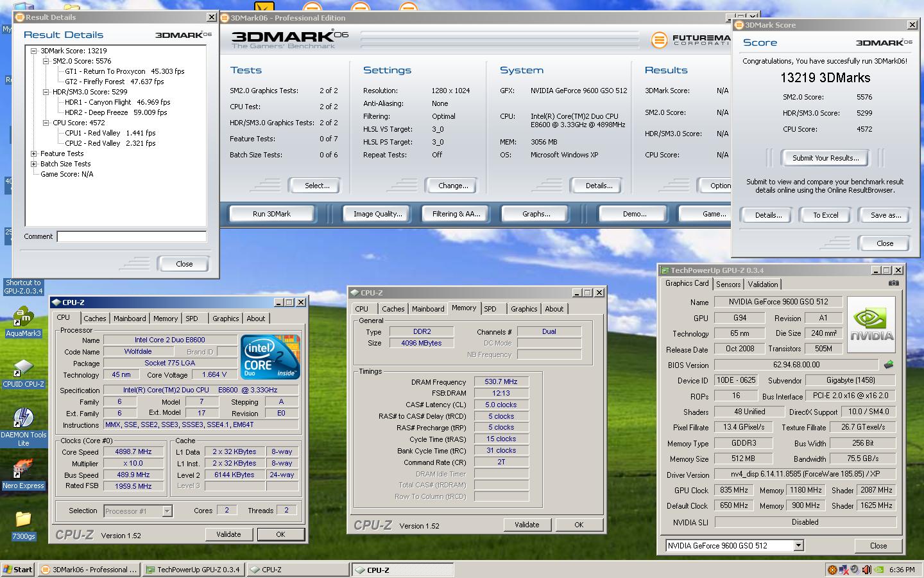Select the HDR2 - Deep Freeze result row
This screenshot has height=578, width=924.
click(x=116, y=112)
